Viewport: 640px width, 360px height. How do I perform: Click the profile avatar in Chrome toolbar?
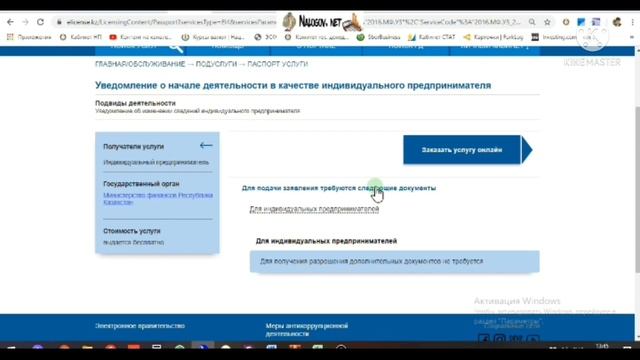(617, 22)
